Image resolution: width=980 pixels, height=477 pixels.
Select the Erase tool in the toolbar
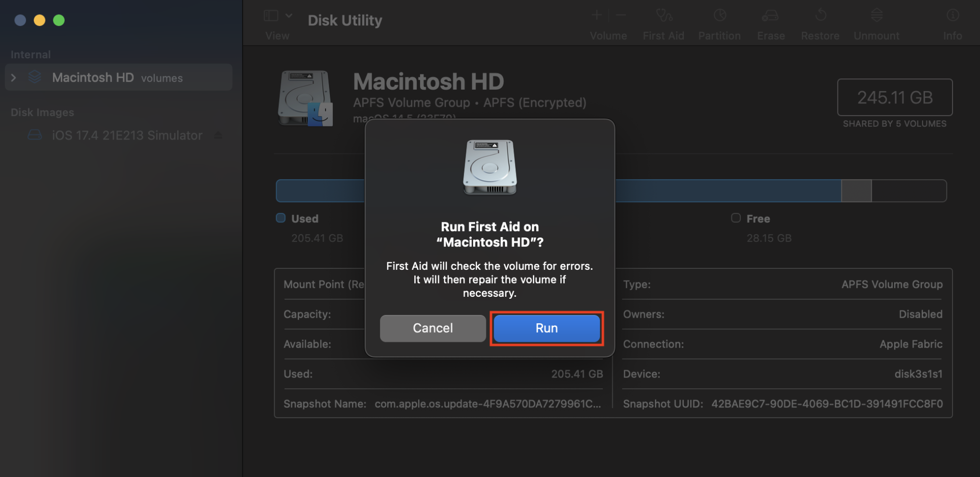(770, 22)
